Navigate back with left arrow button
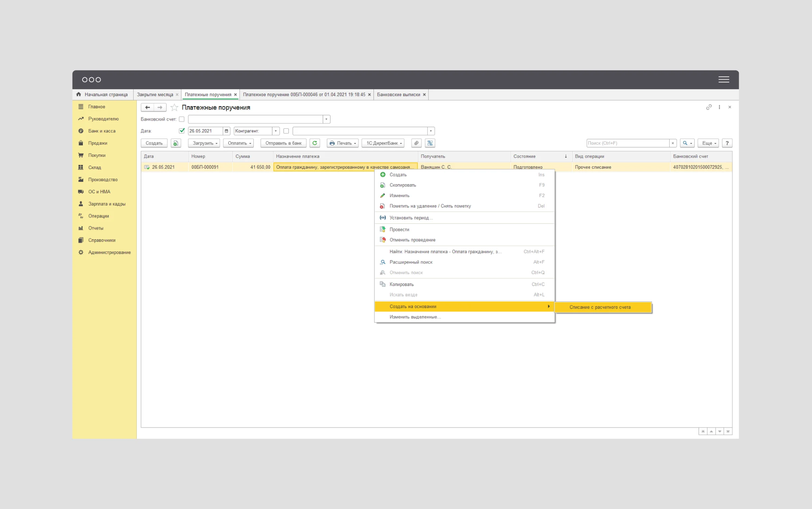This screenshot has height=509, width=812. click(x=147, y=107)
